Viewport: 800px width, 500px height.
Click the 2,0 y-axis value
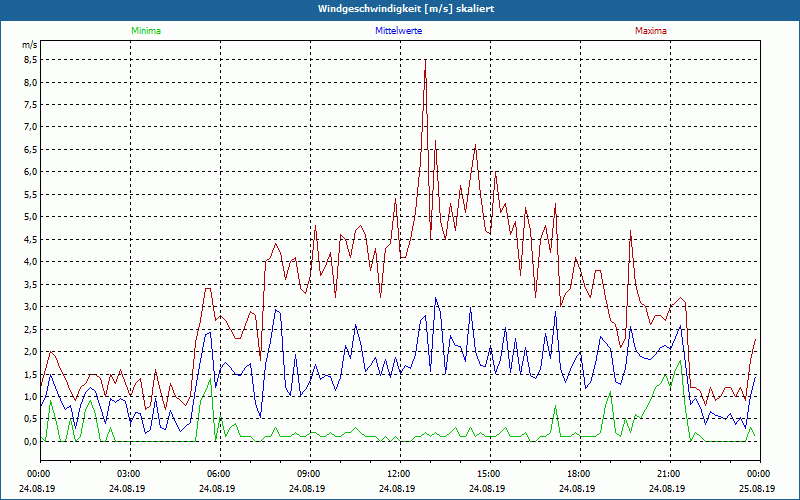click(x=31, y=352)
